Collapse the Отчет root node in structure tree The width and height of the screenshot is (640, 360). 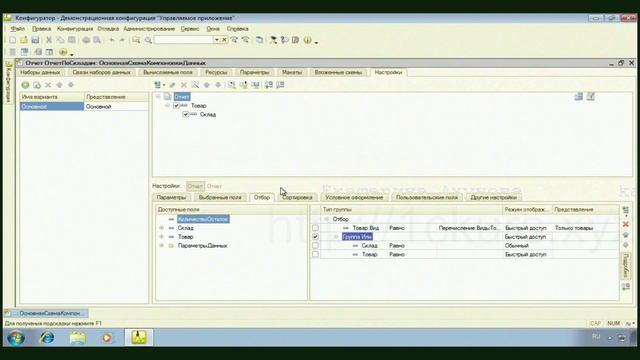pyautogui.click(x=158, y=97)
